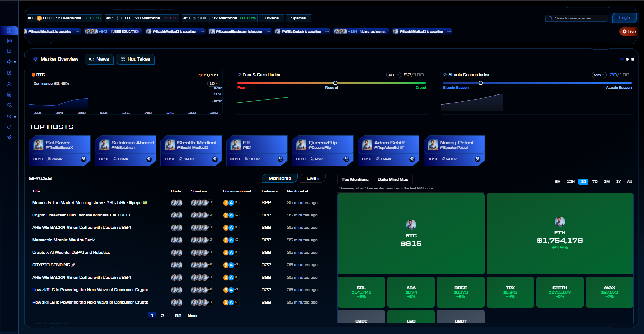Open the group users icon in sidebar
Image resolution: width=644 pixels, height=334 pixels.
click(x=9, y=105)
